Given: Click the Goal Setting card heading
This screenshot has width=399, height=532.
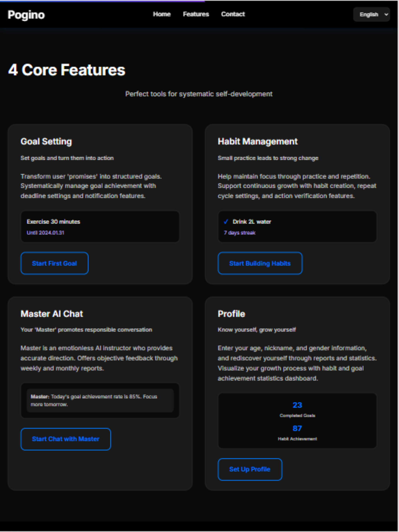Looking at the screenshot, I should point(46,142).
